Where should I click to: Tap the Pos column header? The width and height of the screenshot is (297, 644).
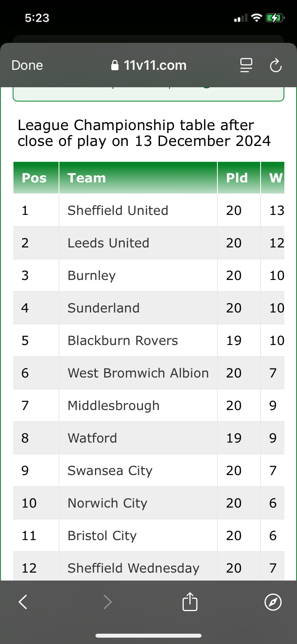(x=34, y=178)
